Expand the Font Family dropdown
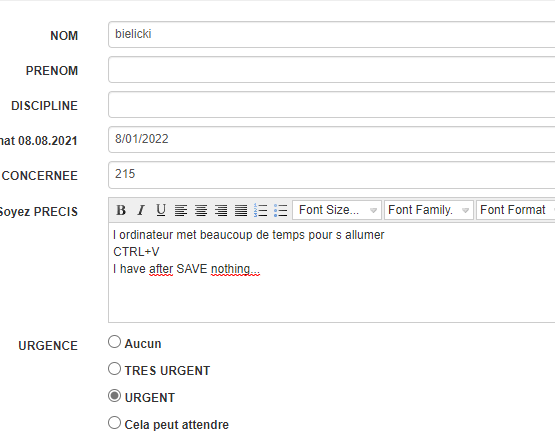 coord(429,210)
